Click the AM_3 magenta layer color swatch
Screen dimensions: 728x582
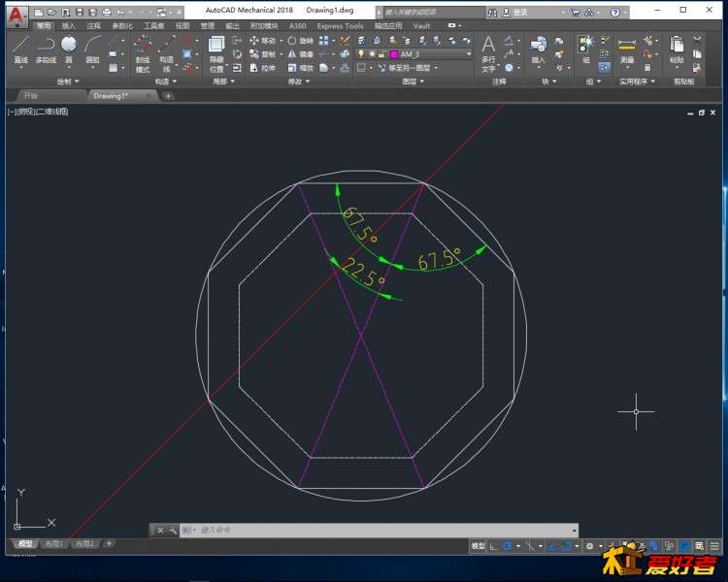pyautogui.click(x=394, y=54)
